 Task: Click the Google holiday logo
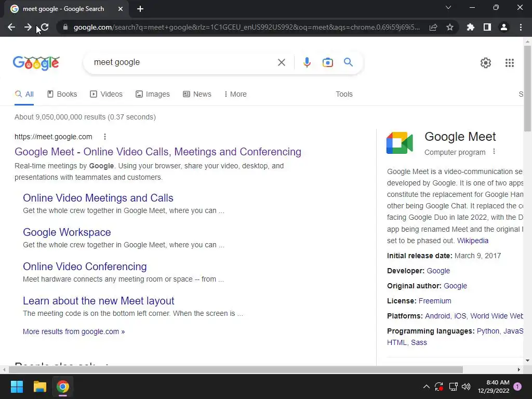click(x=36, y=63)
